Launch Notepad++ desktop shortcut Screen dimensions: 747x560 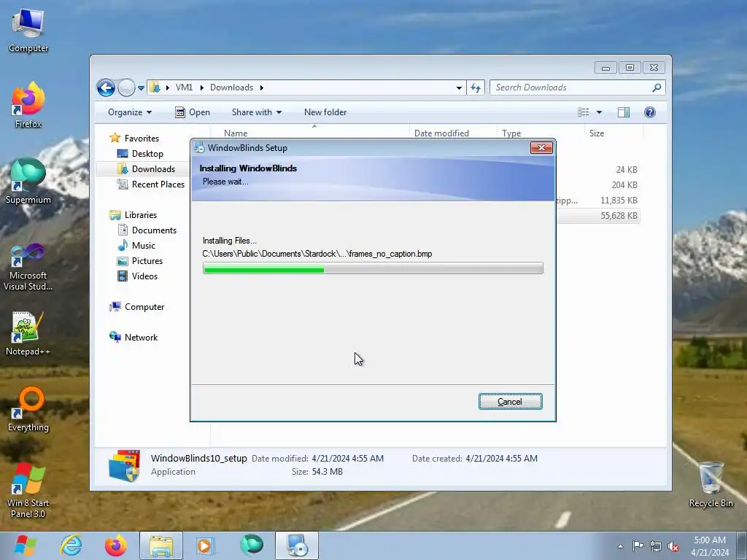coord(28,333)
